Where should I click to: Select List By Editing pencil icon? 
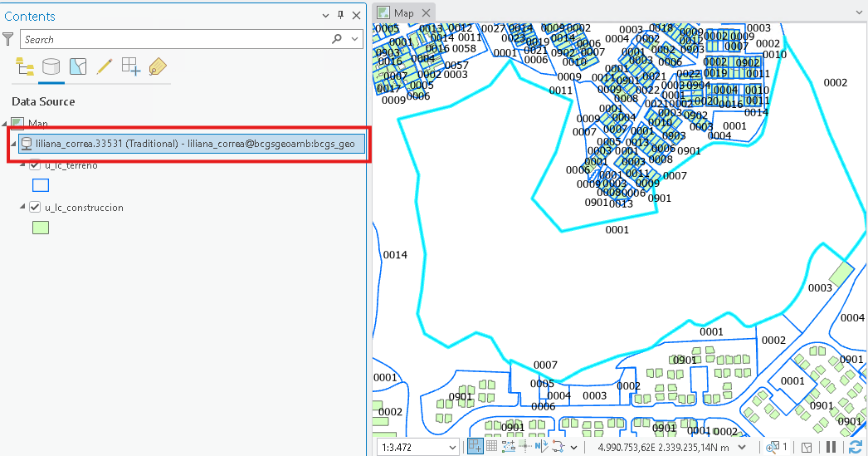tap(104, 66)
